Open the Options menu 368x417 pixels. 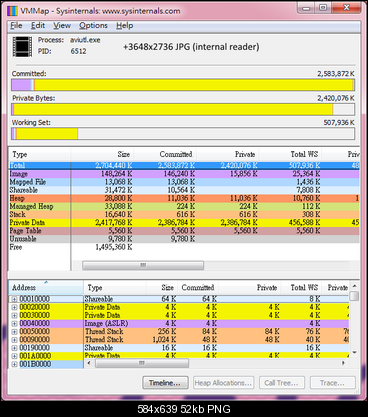point(93,26)
